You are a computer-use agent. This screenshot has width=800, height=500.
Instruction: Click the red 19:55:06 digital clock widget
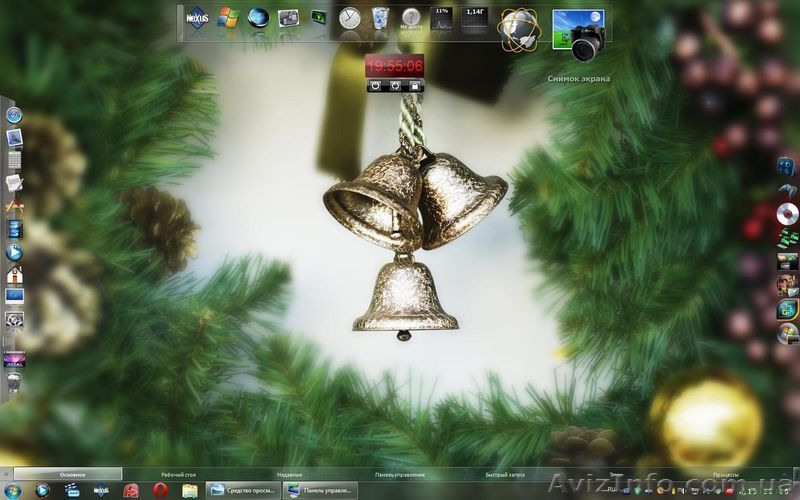pos(395,66)
